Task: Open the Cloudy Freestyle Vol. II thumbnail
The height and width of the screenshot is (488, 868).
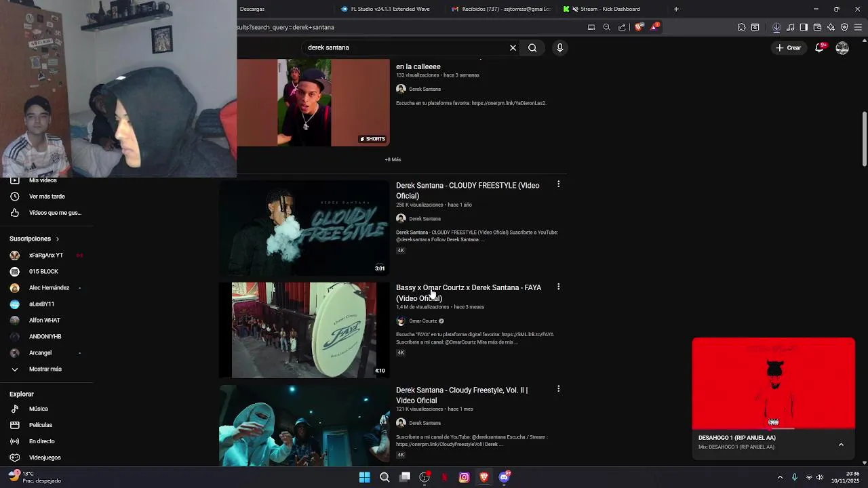Action: (304, 426)
